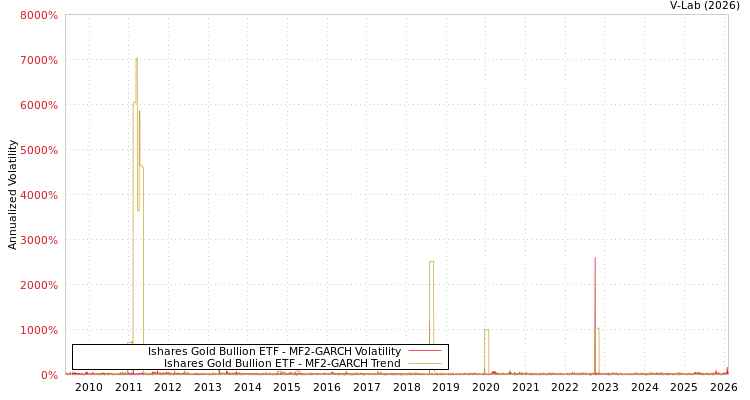Click the 2000% y-axis label

click(39, 285)
